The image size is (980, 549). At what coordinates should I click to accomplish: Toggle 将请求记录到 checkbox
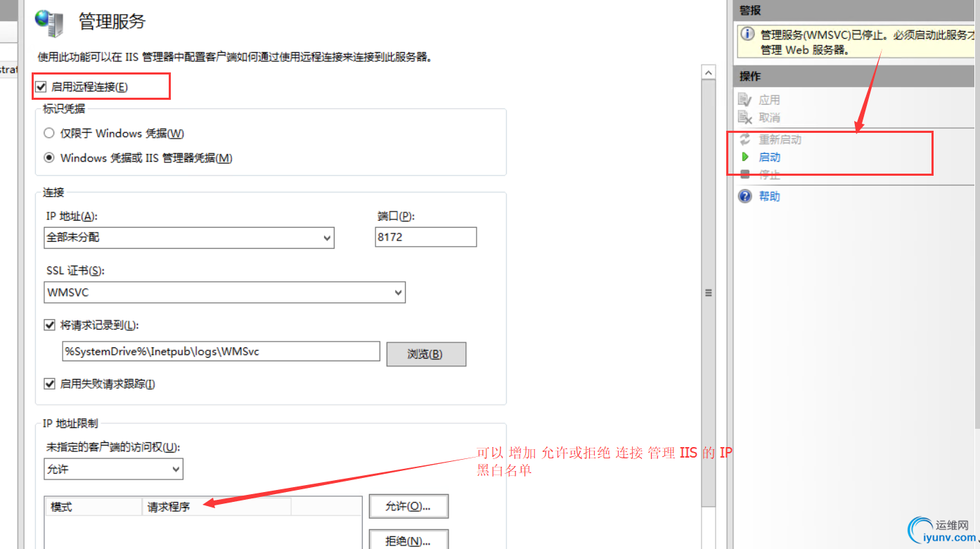pyautogui.click(x=49, y=325)
